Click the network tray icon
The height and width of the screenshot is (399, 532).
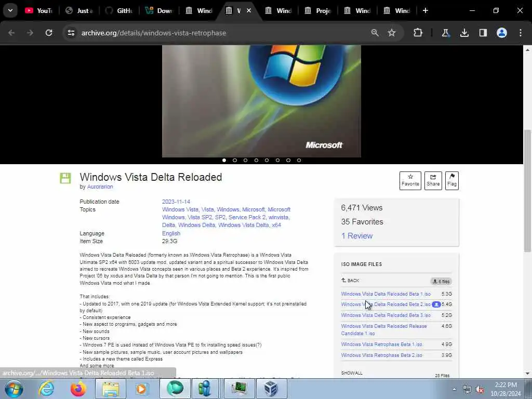[x=467, y=390]
